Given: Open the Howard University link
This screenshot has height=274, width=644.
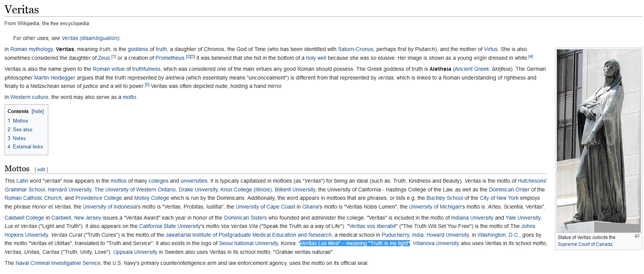Looking at the screenshot, I should pos(447,235).
